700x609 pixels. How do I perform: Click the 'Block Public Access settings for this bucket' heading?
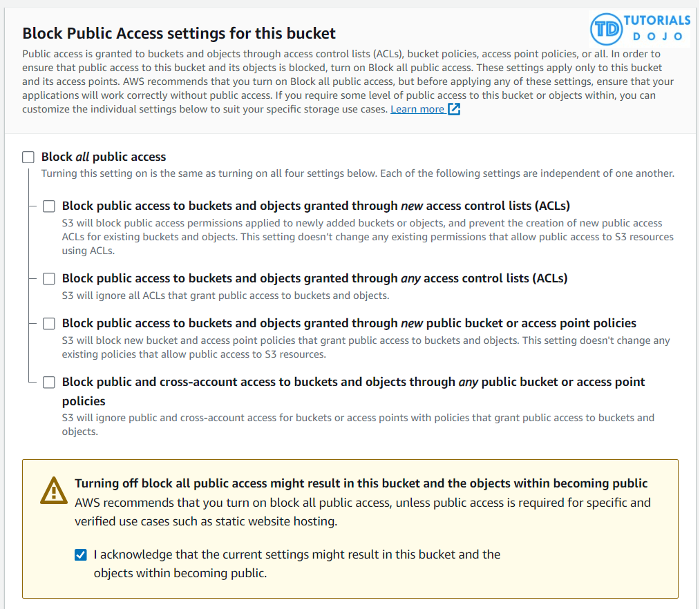tap(179, 33)
